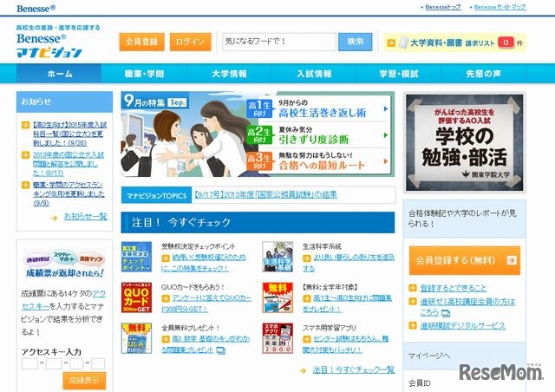Open the 高2生向け 2015年度入試科目一覧 notice

point(69,134)
